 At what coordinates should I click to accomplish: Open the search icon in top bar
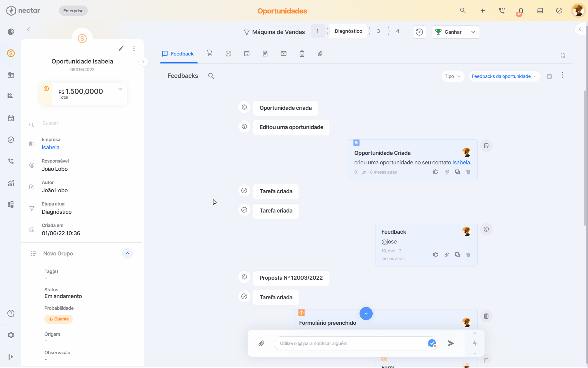(463, 11)
